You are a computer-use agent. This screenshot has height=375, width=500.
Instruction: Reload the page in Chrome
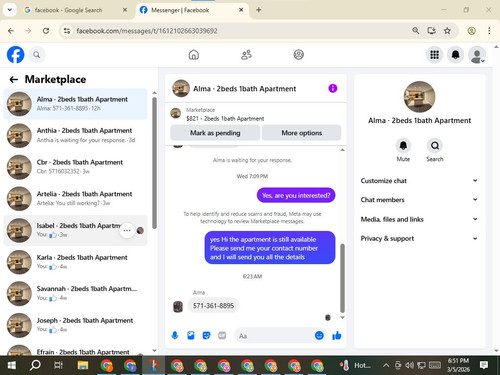[x=46, y=31]
